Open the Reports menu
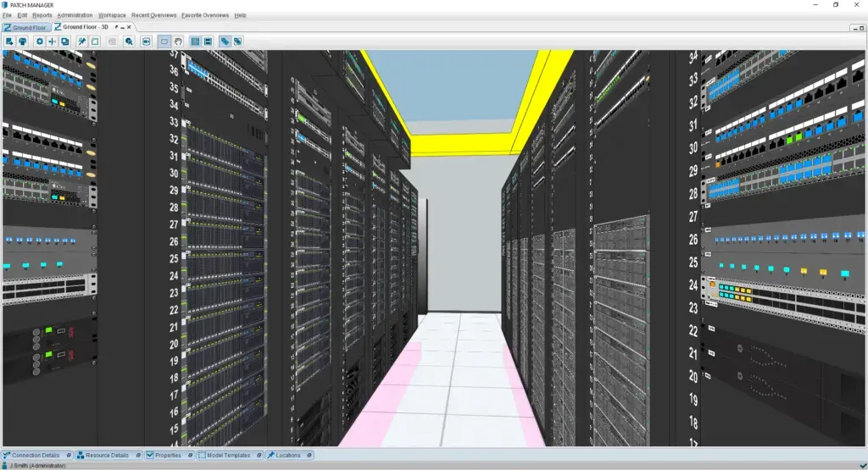 click(x=42, y=15)
